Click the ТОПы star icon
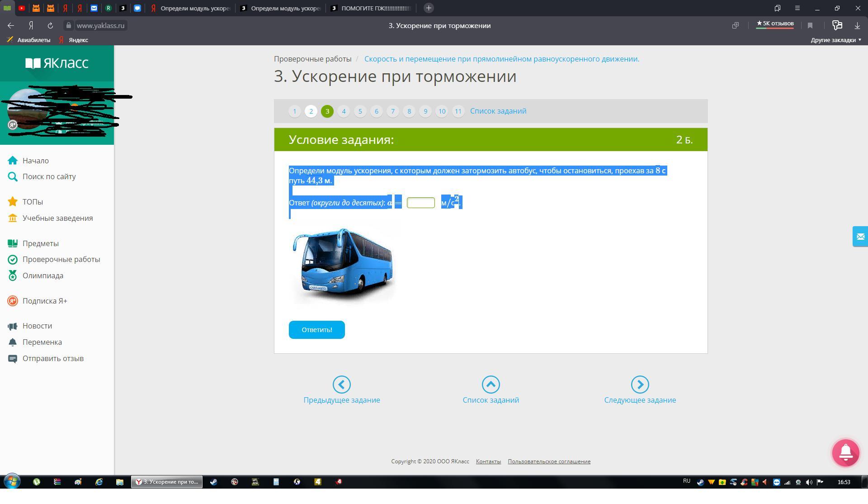Screen dimensions: 868x504 click(13, 202)
